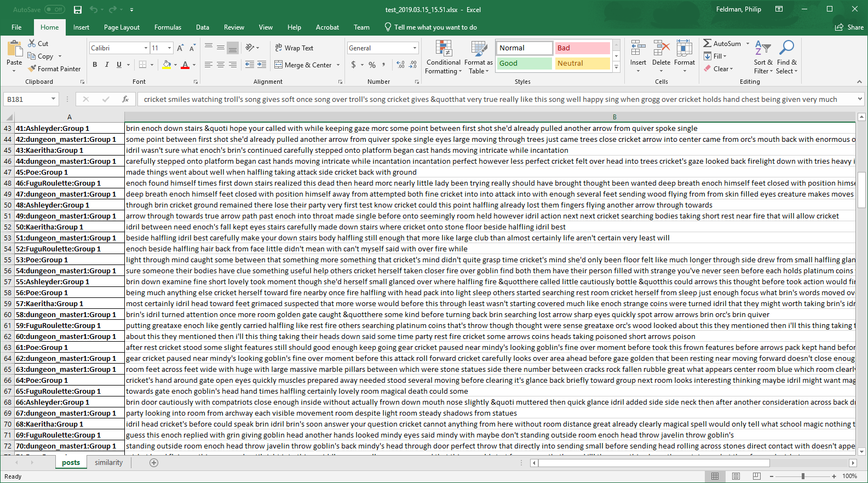Open the Formulas ribbon tab

click(x=168, y=27)
